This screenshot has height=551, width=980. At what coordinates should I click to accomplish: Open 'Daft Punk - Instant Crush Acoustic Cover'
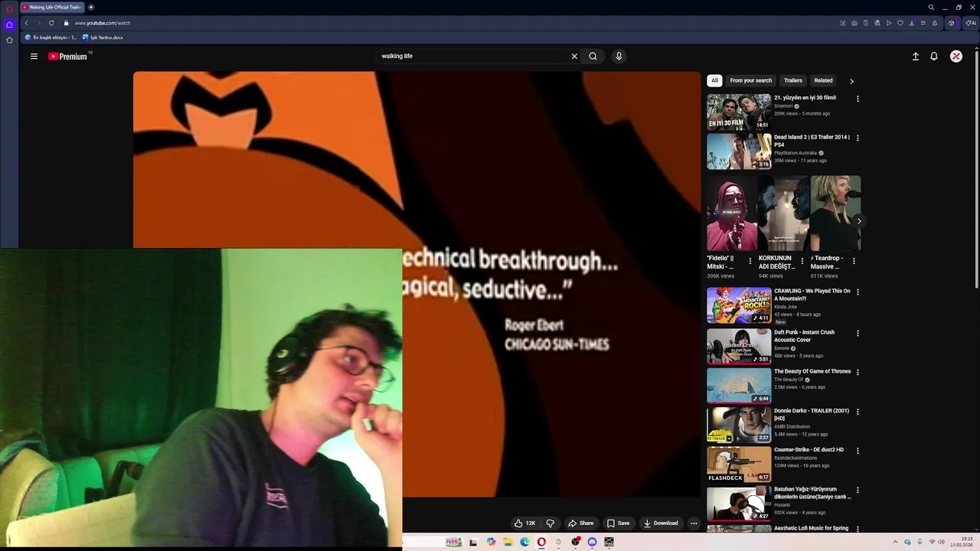point(804,336)
